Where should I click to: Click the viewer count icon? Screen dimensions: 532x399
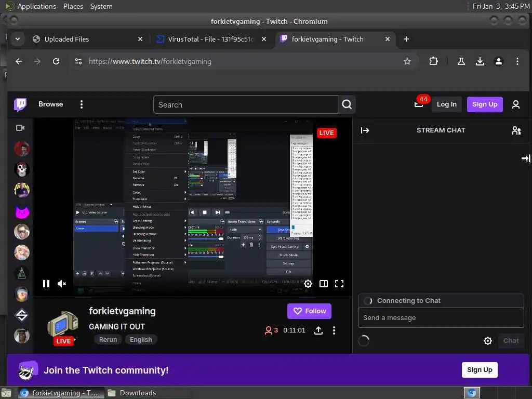(x=269, y=330)
